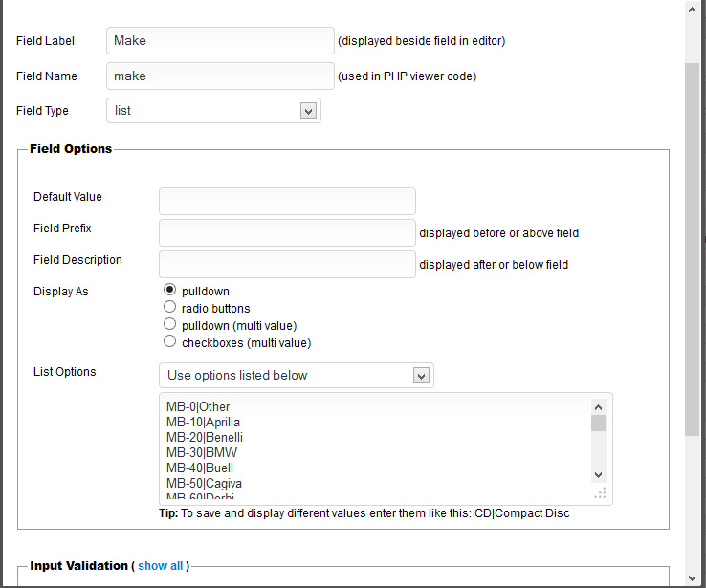This screenshot has height=588, width=706.
Task: Click the list textarea scroll down arrow
Action: (x=598, y=474)
